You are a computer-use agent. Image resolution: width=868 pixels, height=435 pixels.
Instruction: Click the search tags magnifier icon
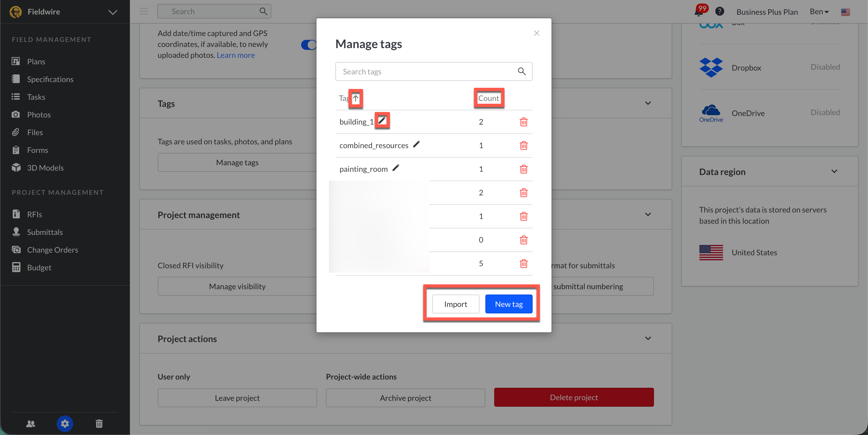click(522, 71)
